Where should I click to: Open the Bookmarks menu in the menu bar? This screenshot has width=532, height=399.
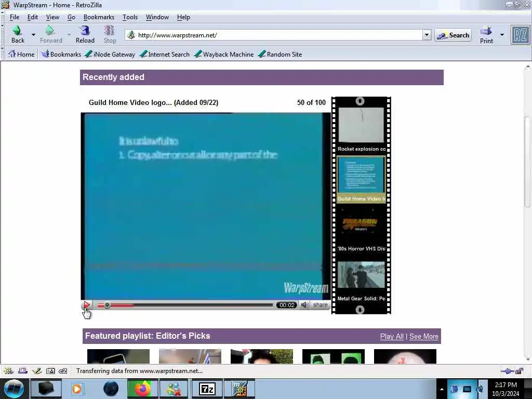99,17
